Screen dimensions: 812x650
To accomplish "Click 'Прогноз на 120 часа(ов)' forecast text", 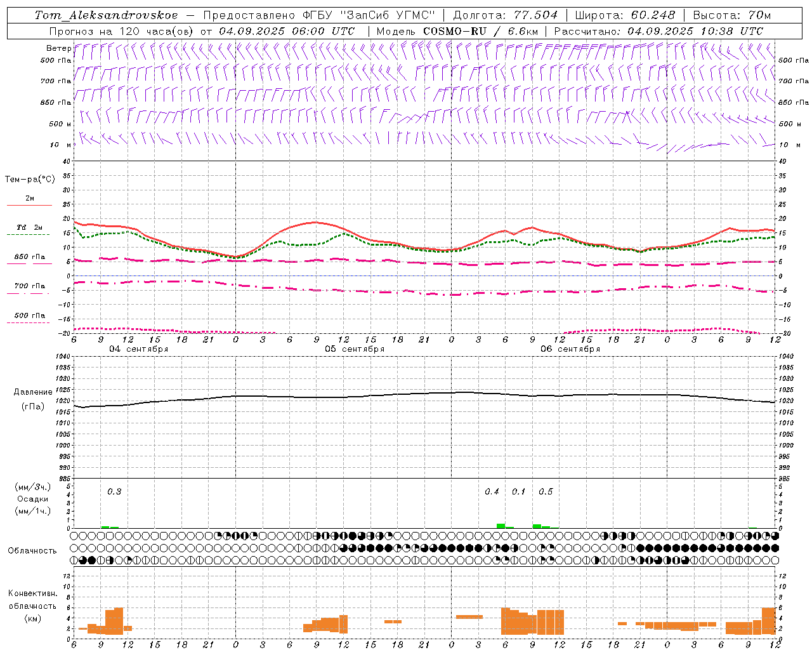I will pos(122,31).
